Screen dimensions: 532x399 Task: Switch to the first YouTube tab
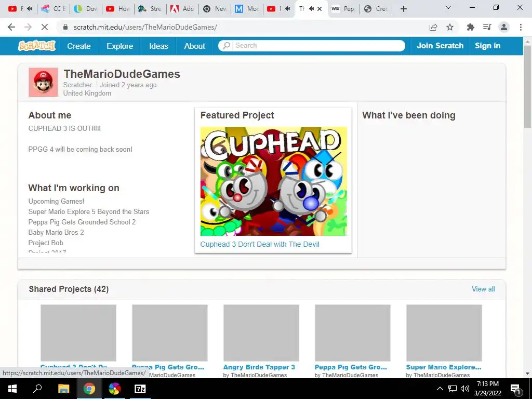21,9
